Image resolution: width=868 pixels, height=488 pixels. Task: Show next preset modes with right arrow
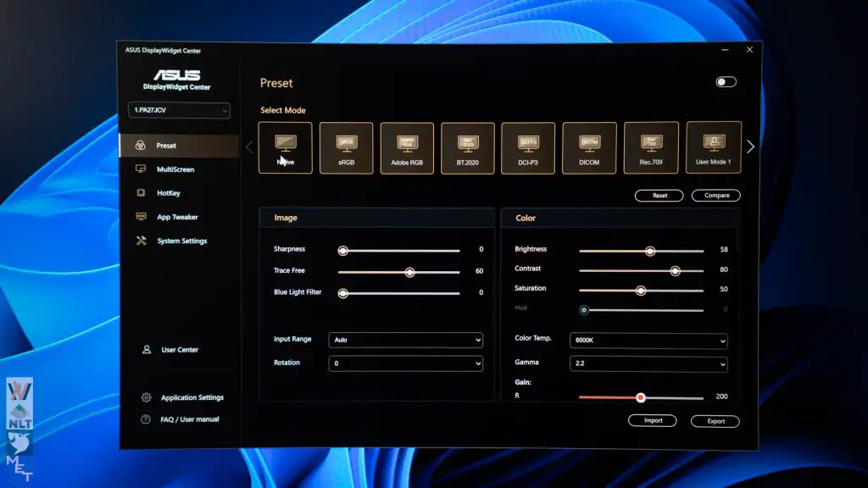click(x=751, y=147)
